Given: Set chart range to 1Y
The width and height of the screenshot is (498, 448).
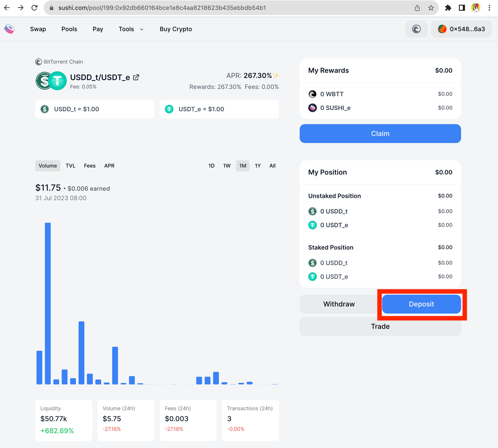Looking at the screenshot, I should coord(258,166).
